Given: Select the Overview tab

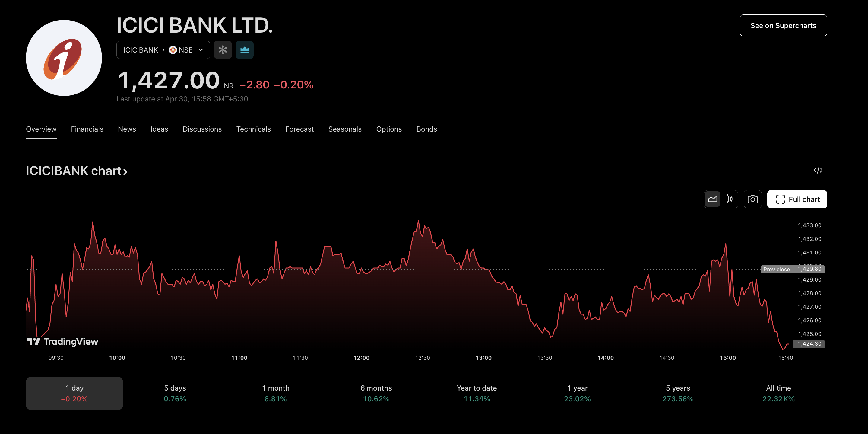Looking at the screenshot, I should [41, 129].
